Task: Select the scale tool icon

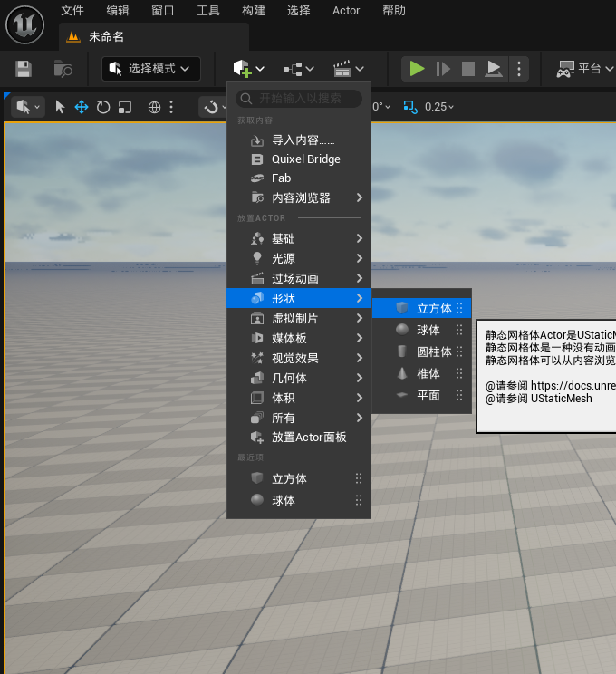Action: click(x=125, y=107)
